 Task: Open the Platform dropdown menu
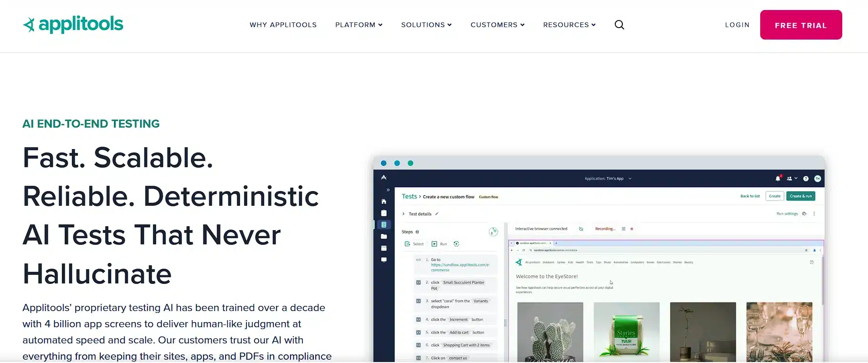[359, 25]
